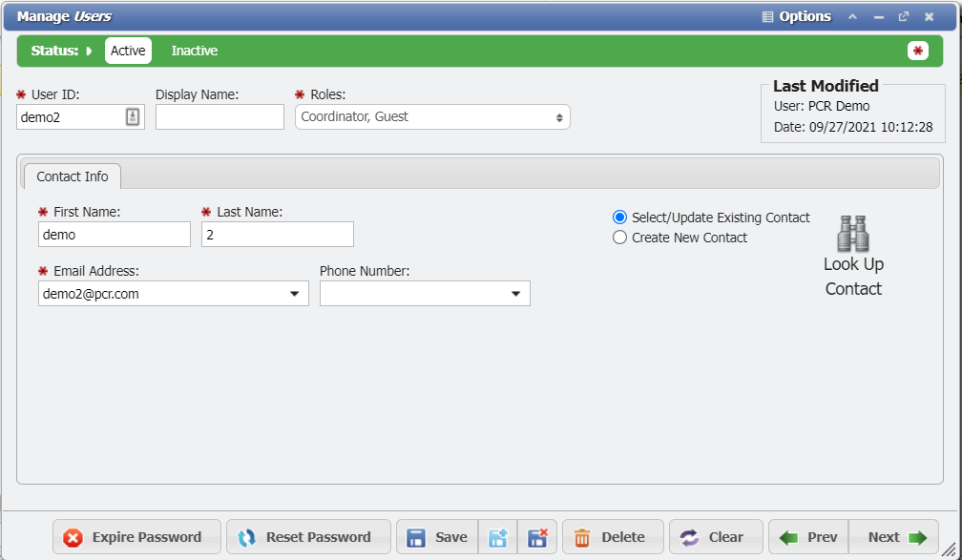Select the Select/Update Existing Contact radio
The width and height of the screenshot is (962, 560).
(x=619, y=218)
